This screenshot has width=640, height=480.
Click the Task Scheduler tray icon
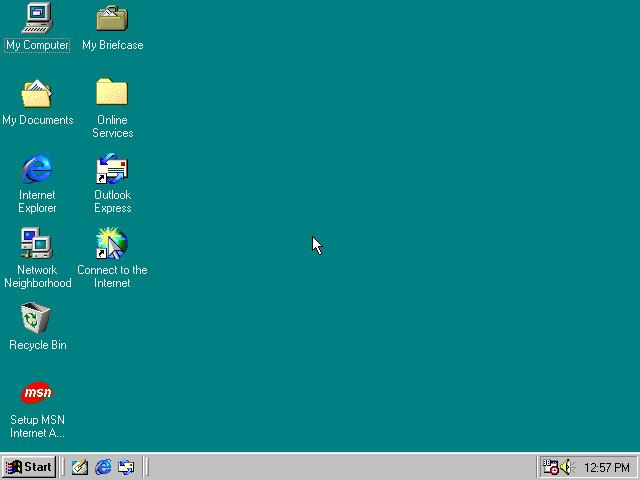pyautogui.click(x=550, y=467)
